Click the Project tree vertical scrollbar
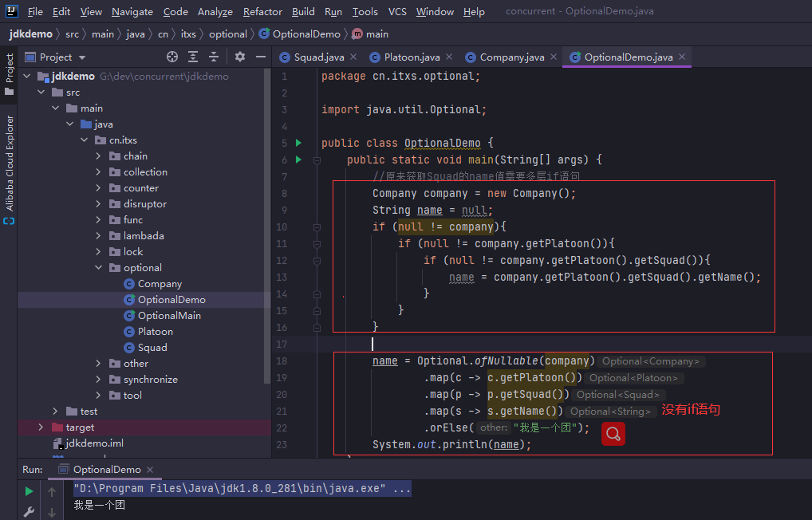The width and height of the screenshot is (812, 520). pyautogui.click(x=267, y=225)
